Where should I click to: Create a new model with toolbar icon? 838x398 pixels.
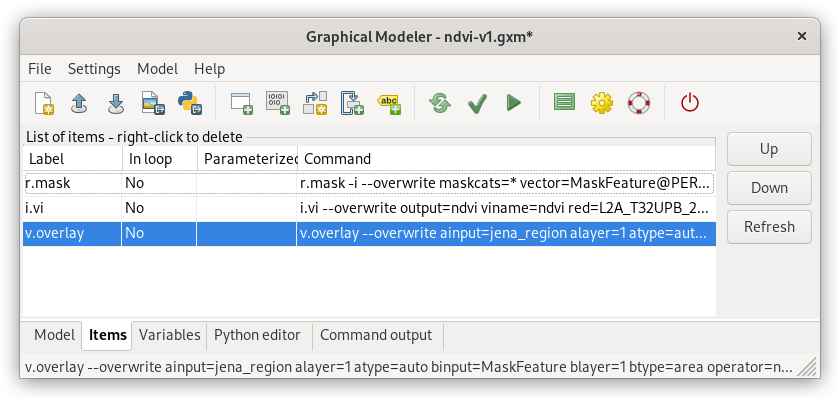[x=44, y=103]
